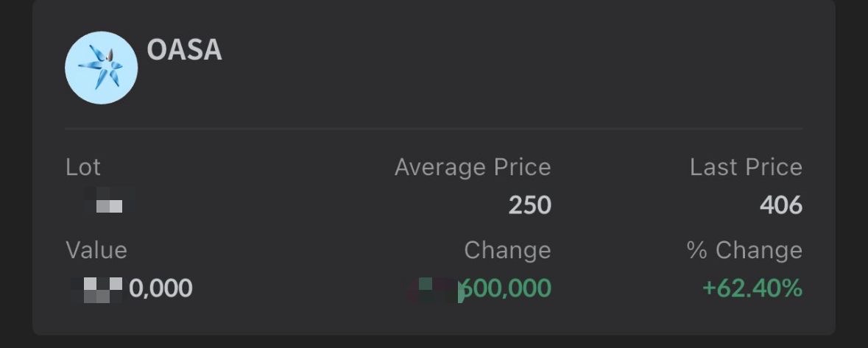Select the Last Price label
Screen dimensions: 868x348
(x=745, y=167)
